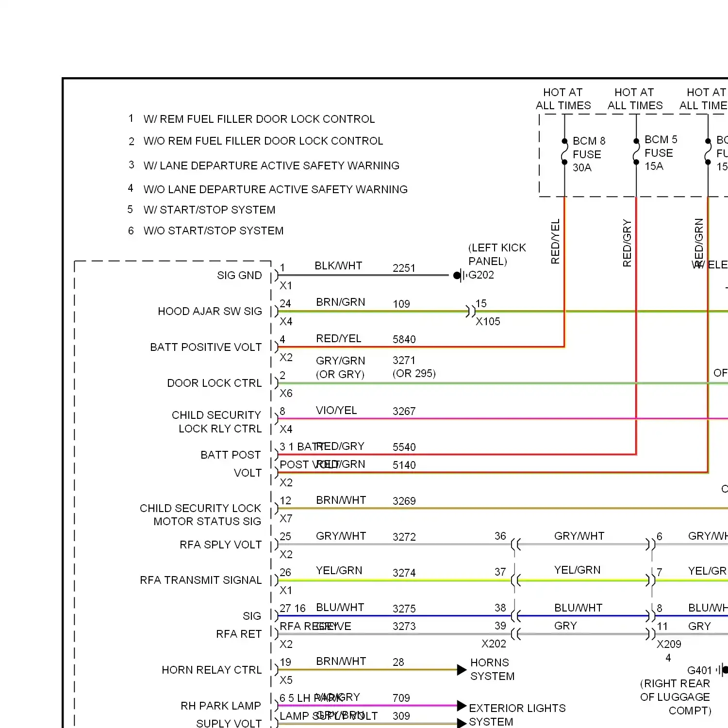Viewport: 728px width, 728px height.
Task: Click the BLK/WHT wire color label
Action: click(338, 265)
